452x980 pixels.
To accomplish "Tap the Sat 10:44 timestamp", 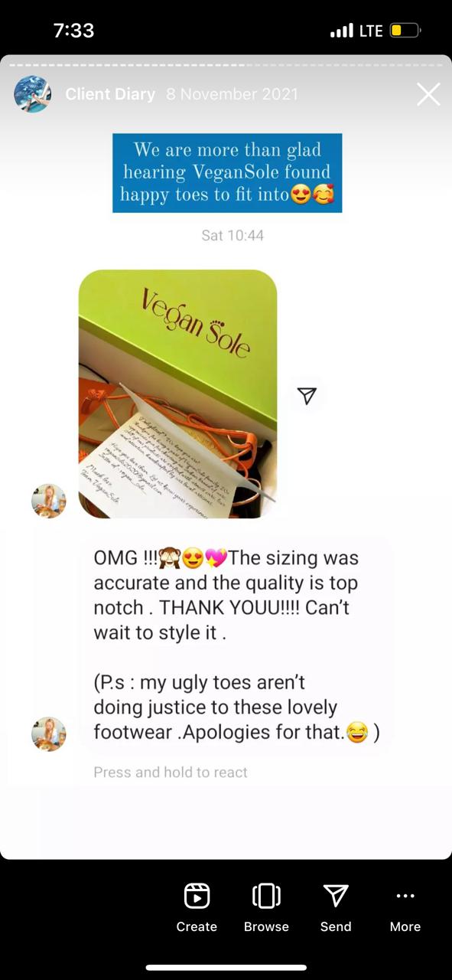I will [233, 235].
